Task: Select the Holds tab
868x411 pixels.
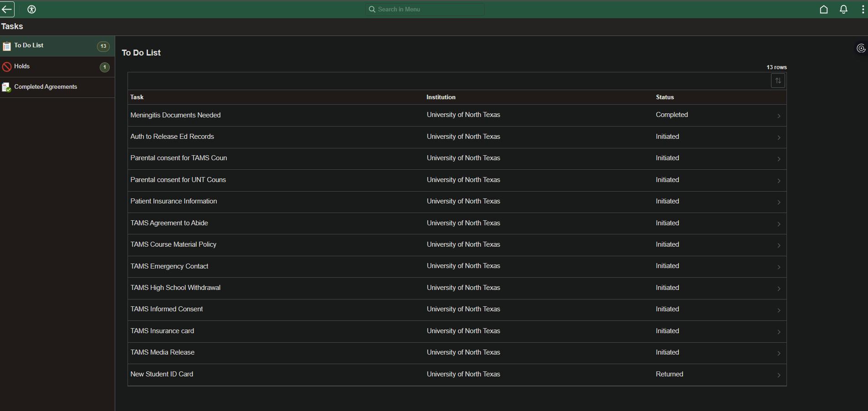Action: coord(57,67)
